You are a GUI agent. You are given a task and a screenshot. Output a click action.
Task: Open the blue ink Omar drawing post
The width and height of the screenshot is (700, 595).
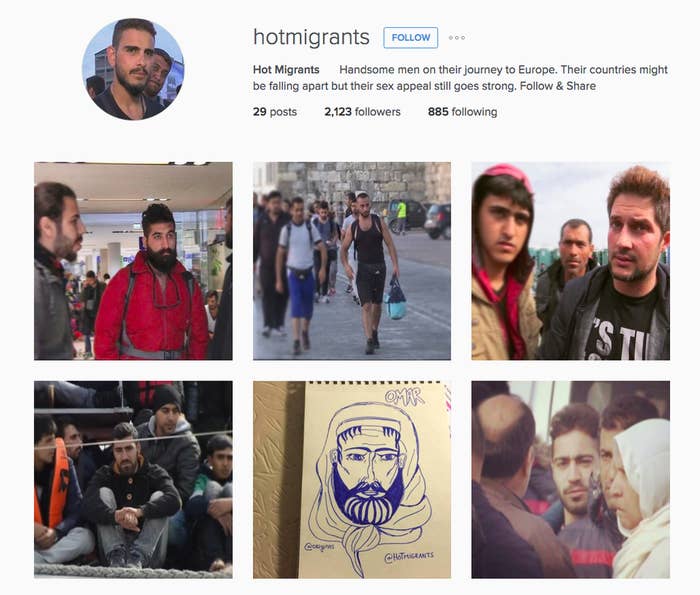(x=352, y=479)
